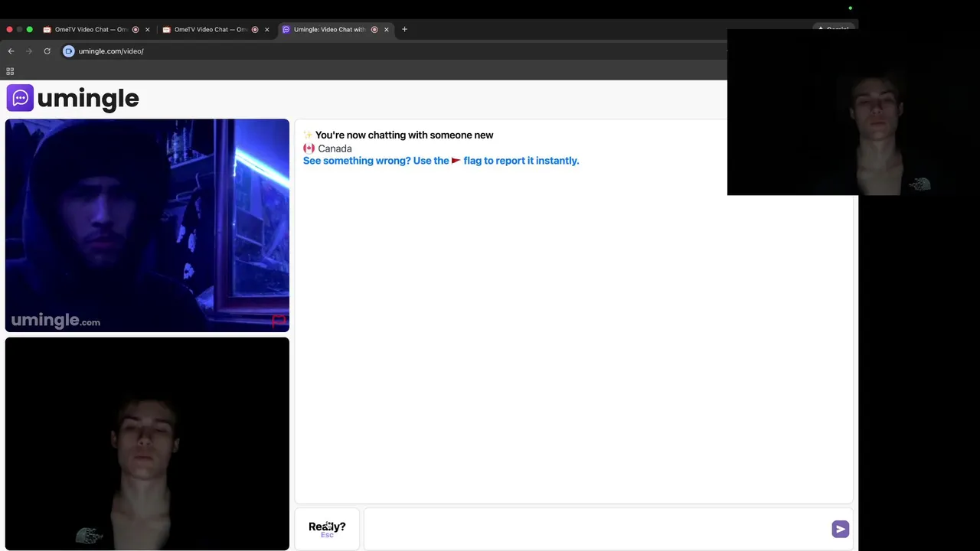Click the red flag icon inside report notice

click(x=456, y=161)
